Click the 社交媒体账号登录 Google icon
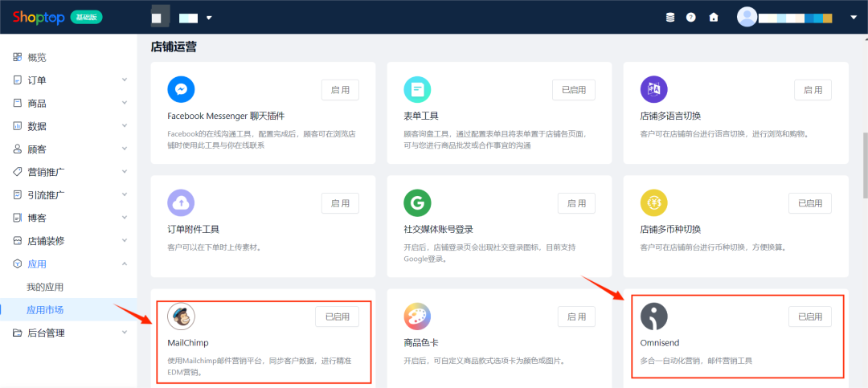The width and height of the screenshot is (868, 388). (417, 203)
